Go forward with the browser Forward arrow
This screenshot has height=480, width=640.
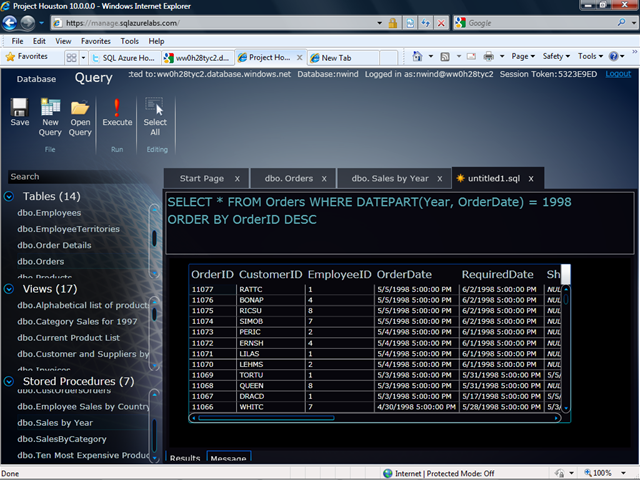click(x=27, y=23)
